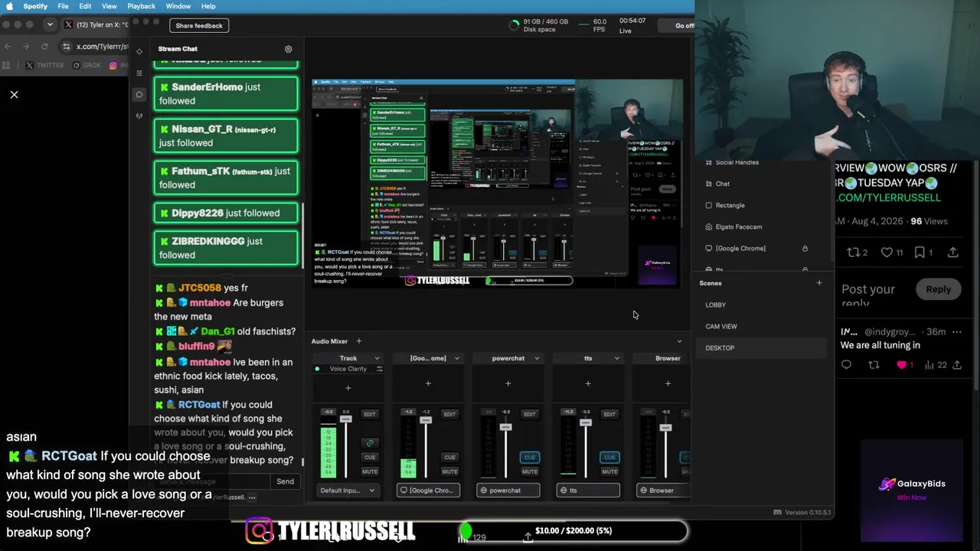Click the diamond icon in streaming app sidebar
This screenshot has width=980, height=551.
(x=139, y=51)
